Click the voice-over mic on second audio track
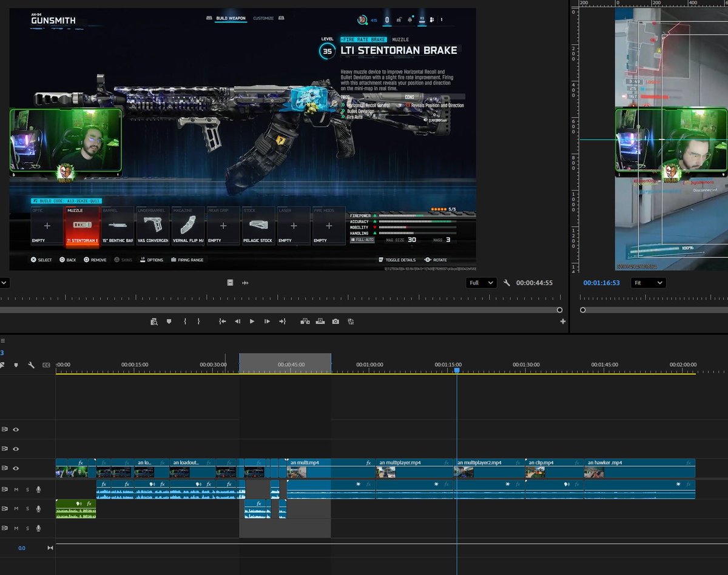Viewport: 728px width, 575px height. [x=38, y=508]
